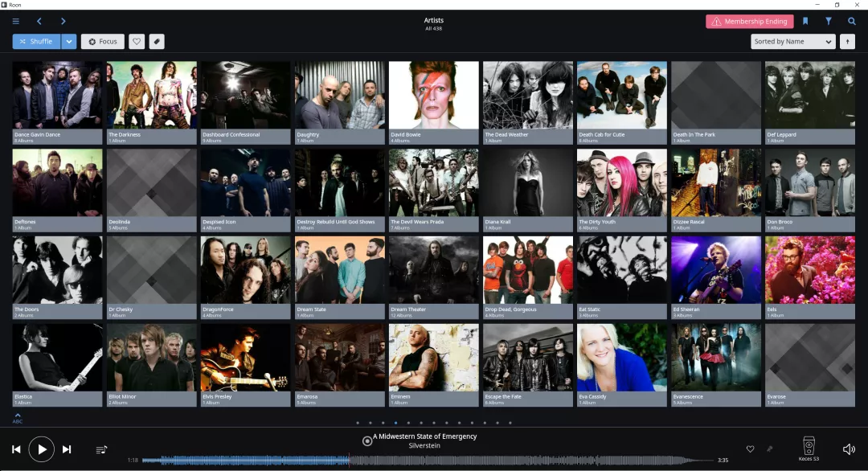Toggle the favorites heart filter beside Focus
Viewport: 868px width, 471px height.
[137, 42]
